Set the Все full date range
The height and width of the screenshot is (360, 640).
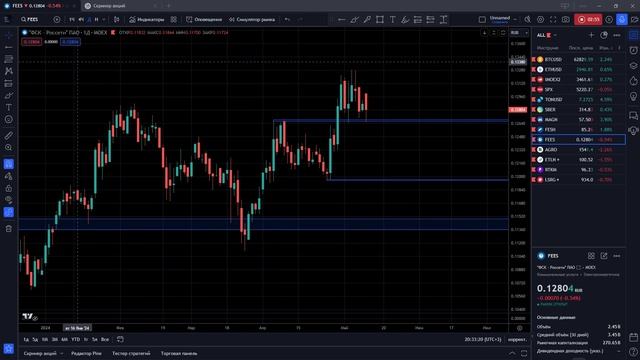pos(105,339)
